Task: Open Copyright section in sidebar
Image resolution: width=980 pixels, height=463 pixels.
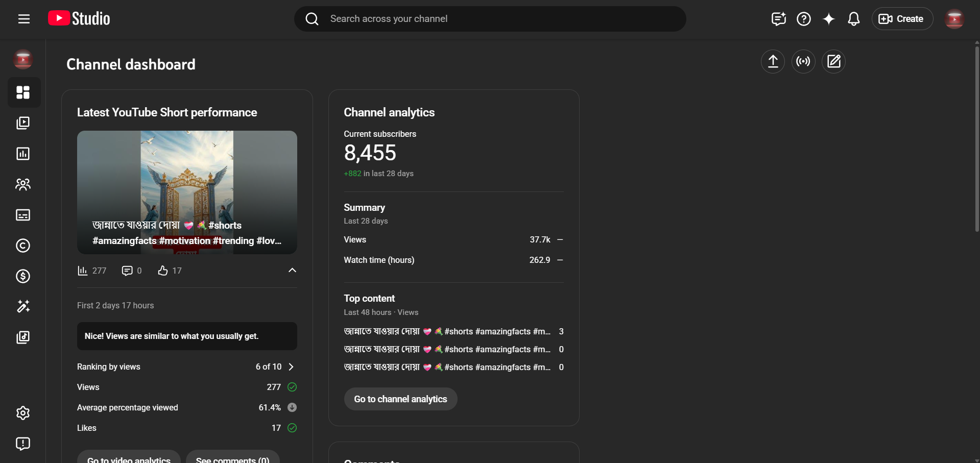Action: pos(23,246)
